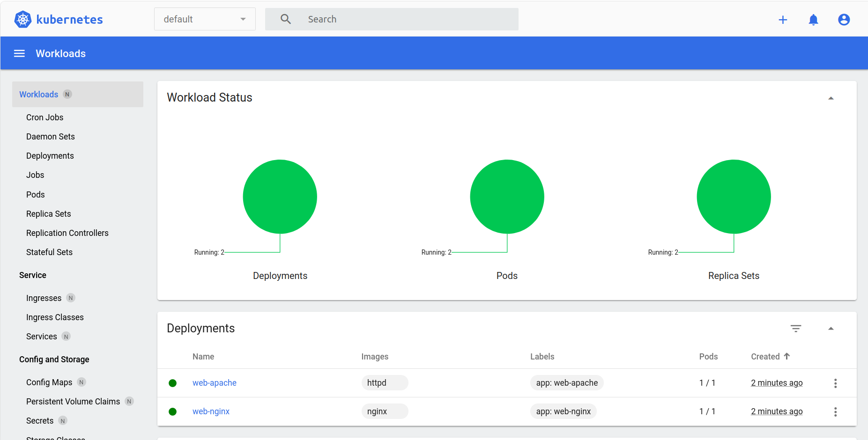Go to Jobs
868x440 pixels.
coord(35,175)
